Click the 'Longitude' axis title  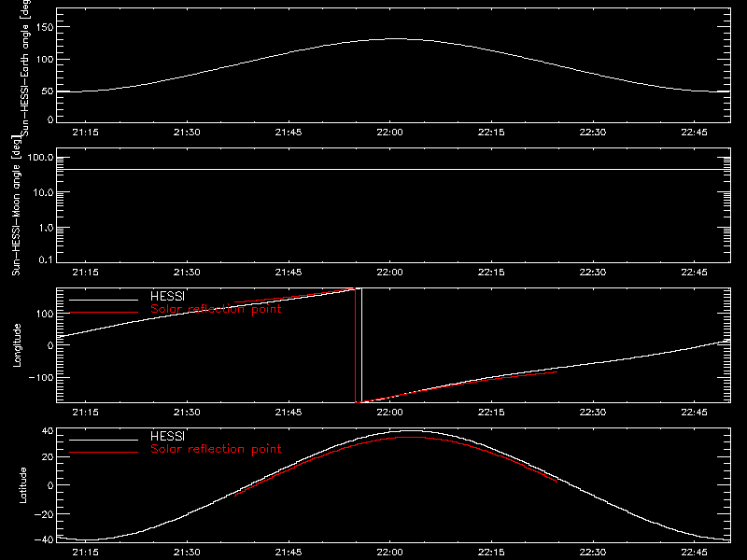(17, 345)
